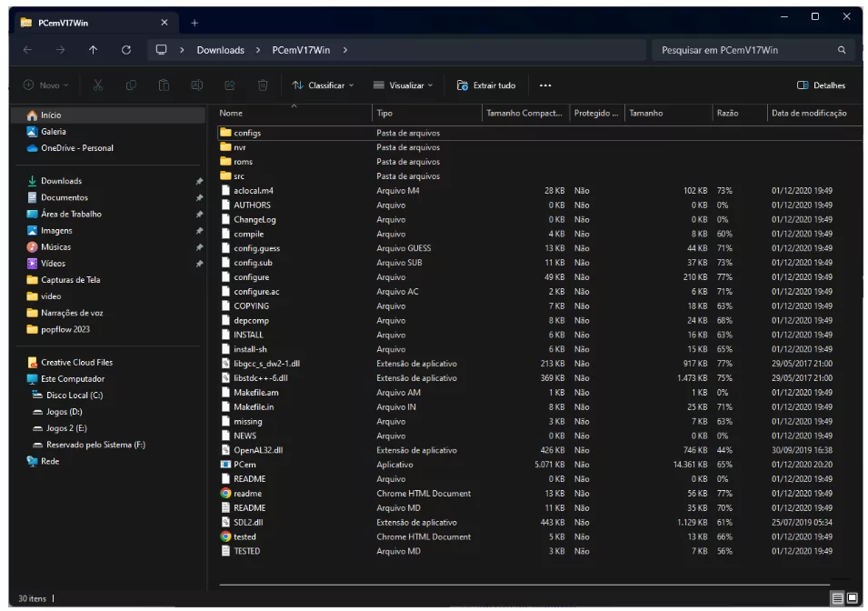Switch to large icons view in status bar
Image resolution: width=868 pixels, height=611 pixels.
click(x=852, y=597)
